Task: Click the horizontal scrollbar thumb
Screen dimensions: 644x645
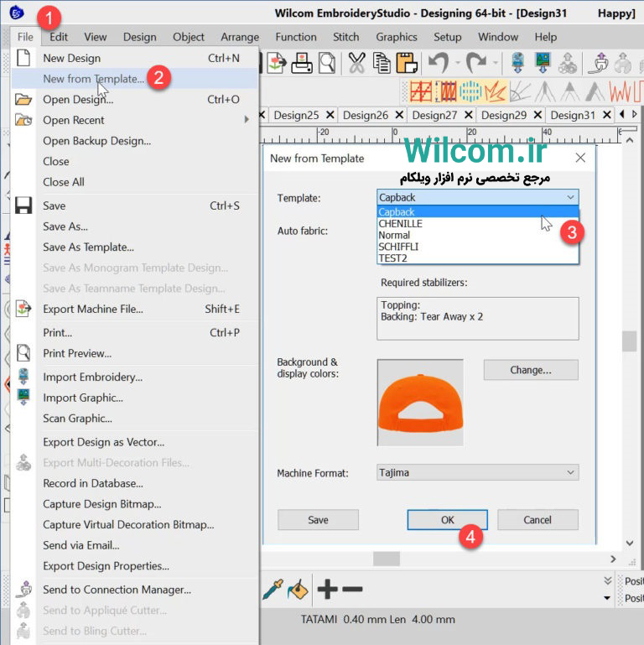Action: click(387, 559)
